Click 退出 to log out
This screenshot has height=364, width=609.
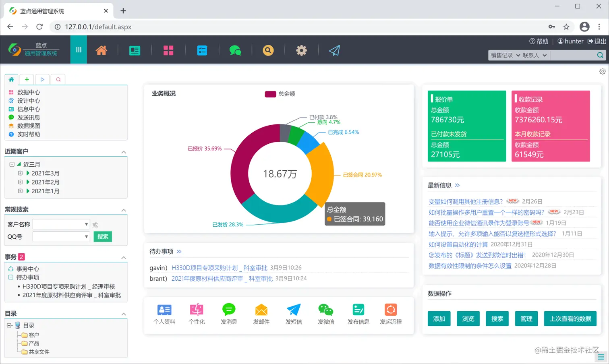[597, 41]
